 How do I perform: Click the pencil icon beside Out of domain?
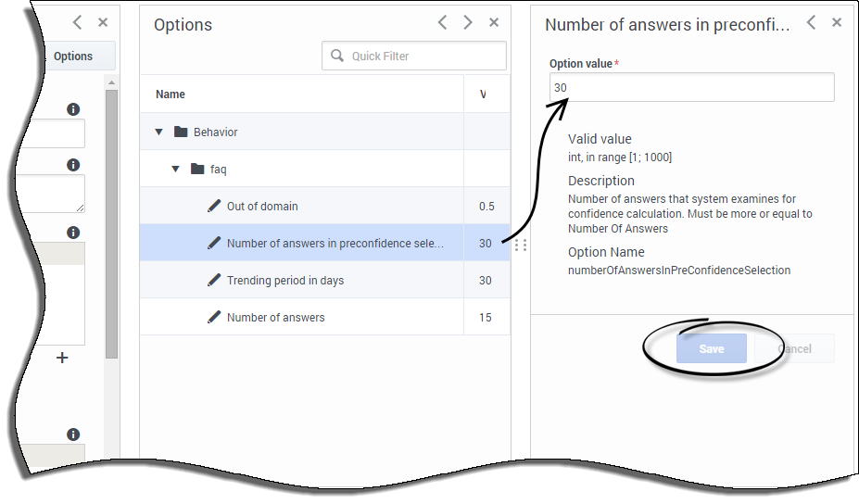(x=214, y=206)
